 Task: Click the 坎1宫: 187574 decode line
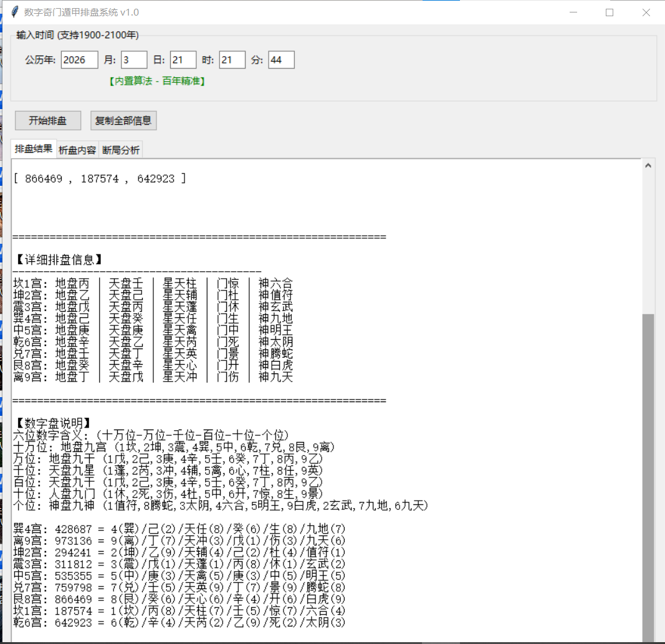(179, 611)
